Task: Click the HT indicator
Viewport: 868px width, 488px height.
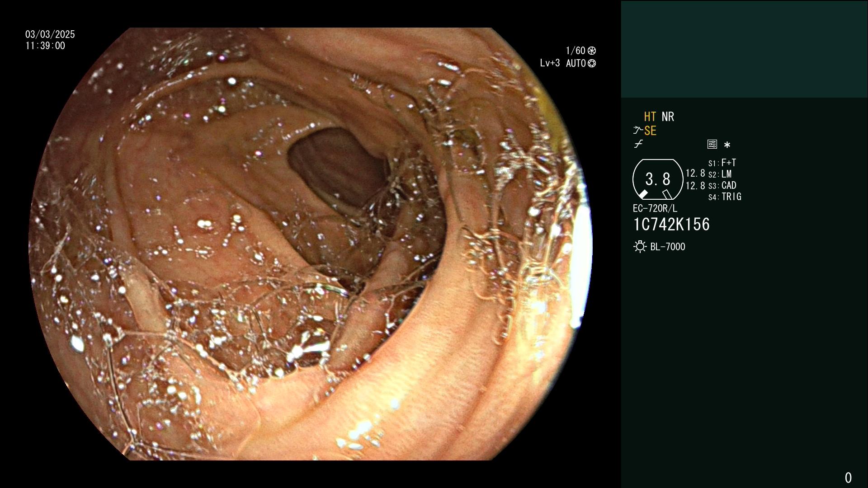Action: 650,117
